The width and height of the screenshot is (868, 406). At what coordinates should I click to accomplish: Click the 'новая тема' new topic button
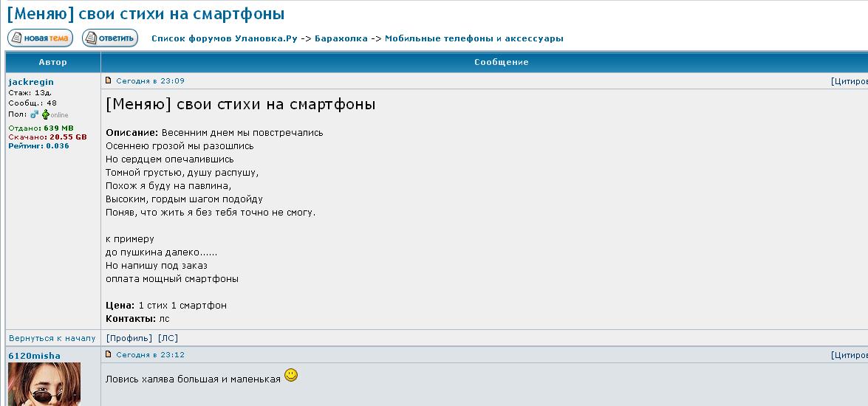coord(40,38)
